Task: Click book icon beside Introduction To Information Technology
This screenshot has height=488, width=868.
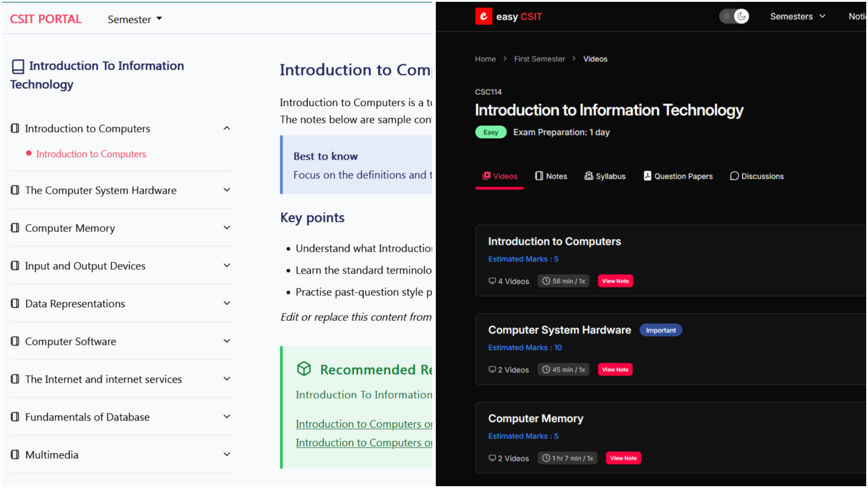Action: [18, 66]
